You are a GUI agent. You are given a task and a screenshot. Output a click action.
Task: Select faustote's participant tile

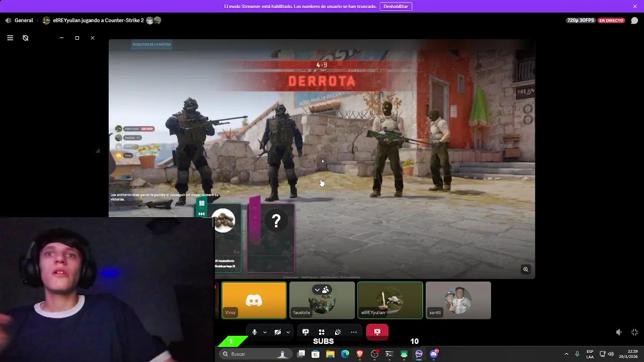[x=322, y=300]
